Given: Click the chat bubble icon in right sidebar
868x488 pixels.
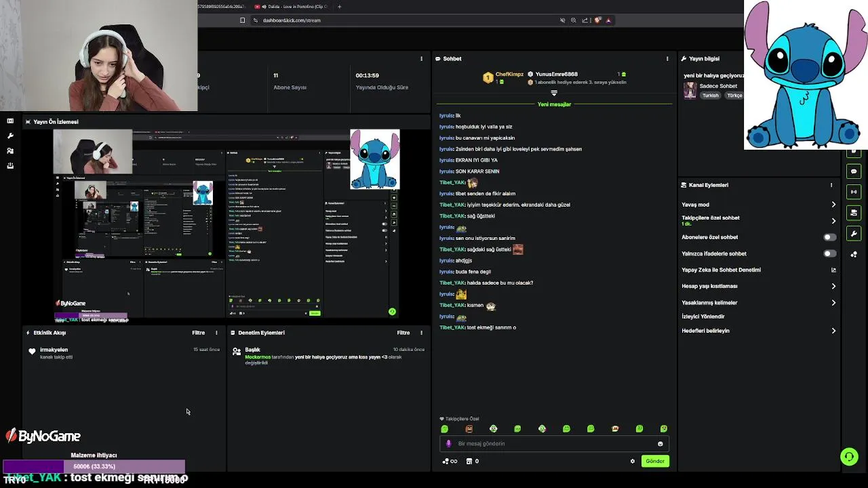Looking at the screenshot, I should click(854, 171).
